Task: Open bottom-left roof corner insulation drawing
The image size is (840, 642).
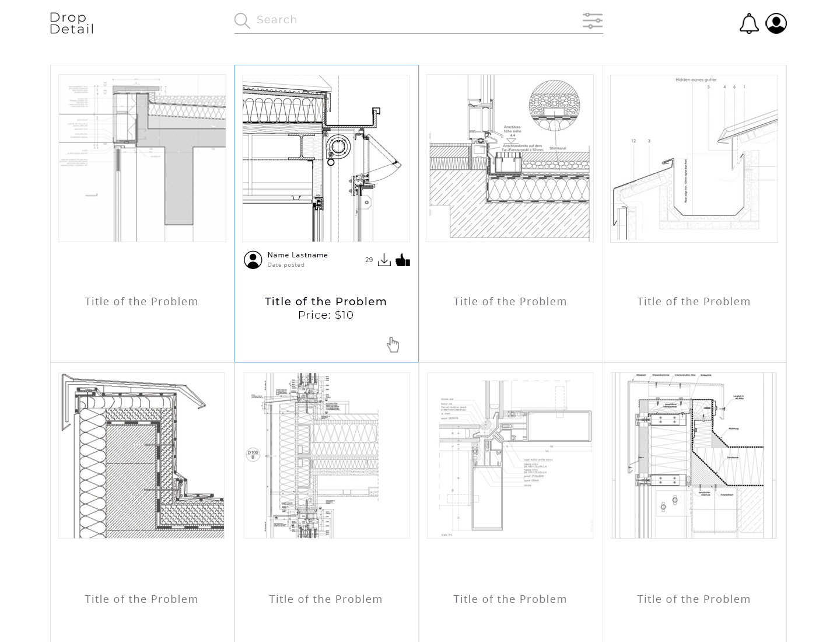Action: 142,455
